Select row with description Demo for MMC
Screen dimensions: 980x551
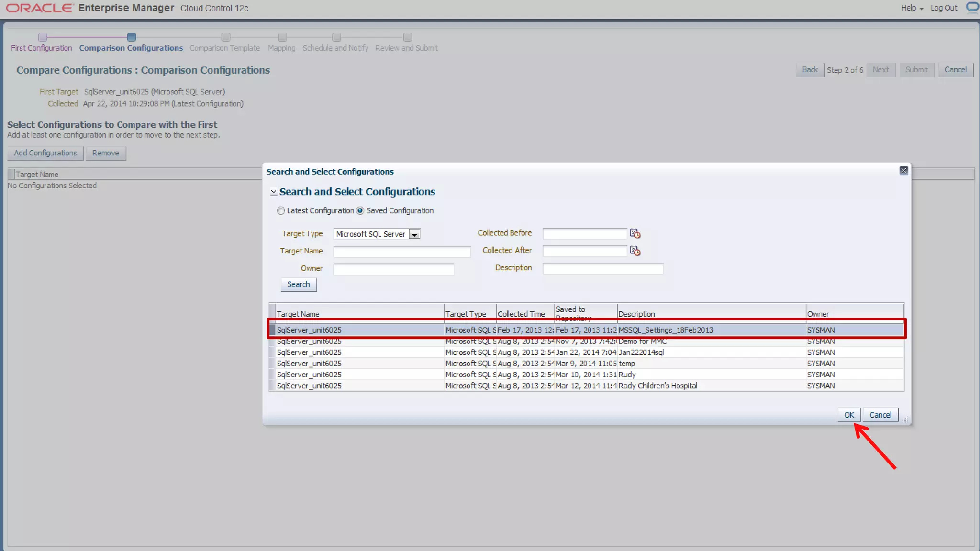(x=586, y=342)
